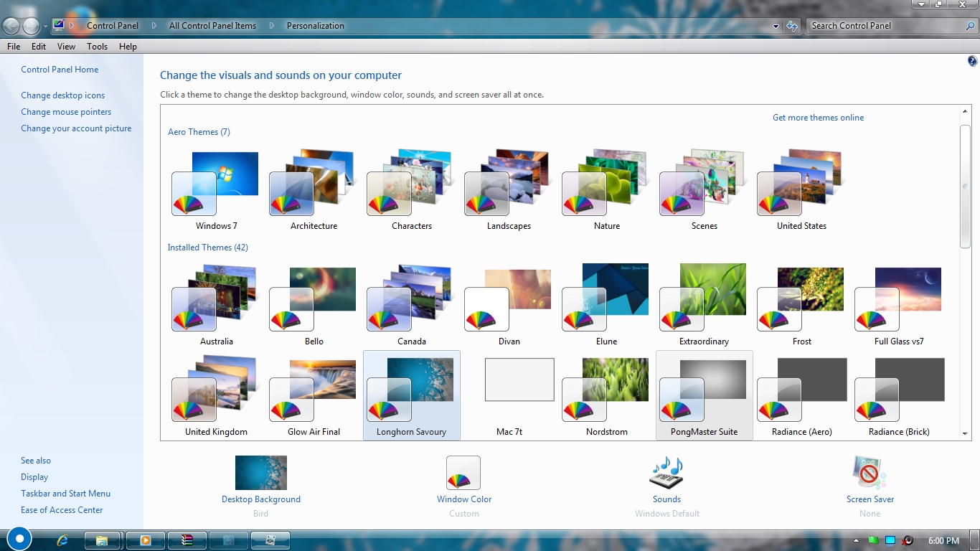Image resolution: width=980 pixels, height=551 pixels.
Task: Select the United States theme
Action: [801, 188]
